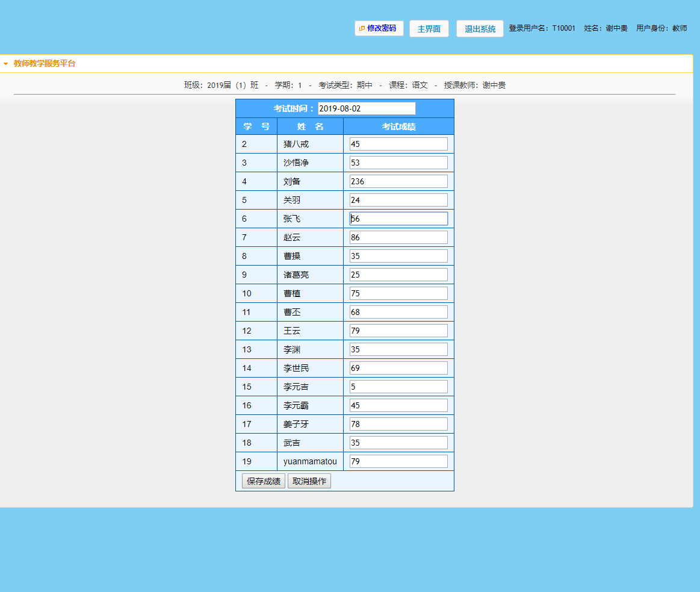Click score input for 姜子牙

point(398,424)
